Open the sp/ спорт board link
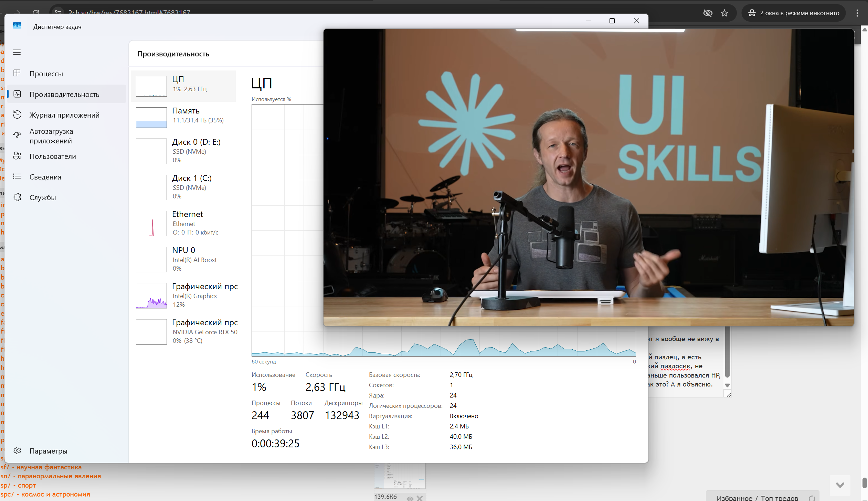This screenshot has width=868, height=501. click(18, 485)
